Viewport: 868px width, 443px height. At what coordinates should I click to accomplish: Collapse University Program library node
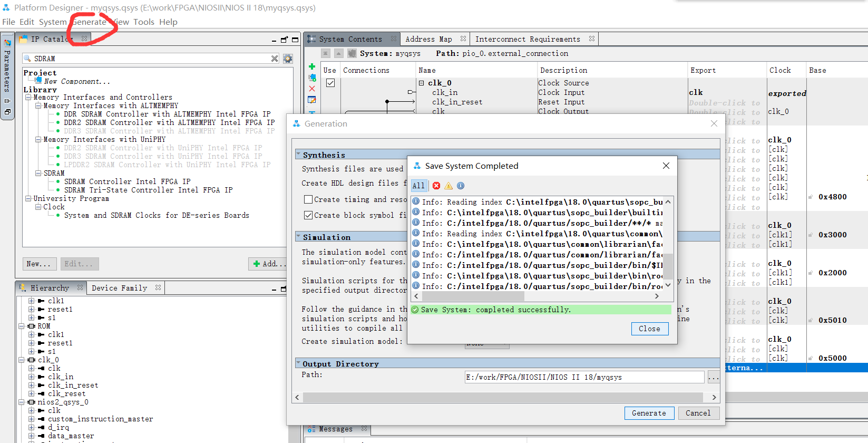[28, 198]
